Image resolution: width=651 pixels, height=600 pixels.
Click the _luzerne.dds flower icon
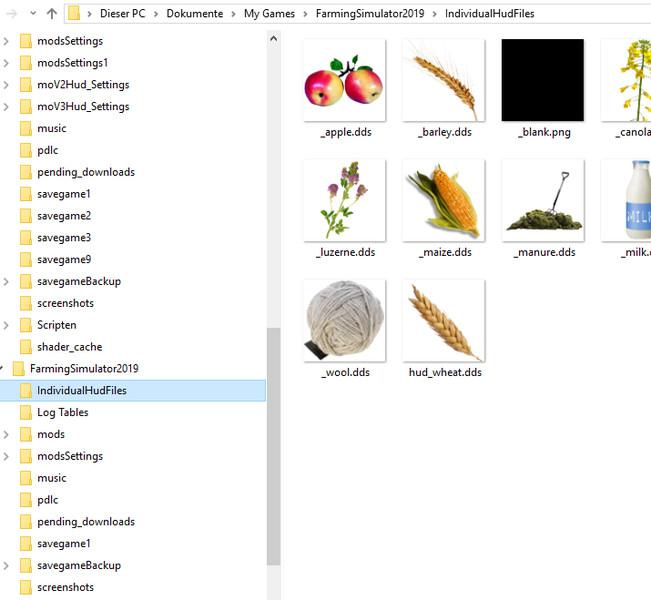pos(344,201)
